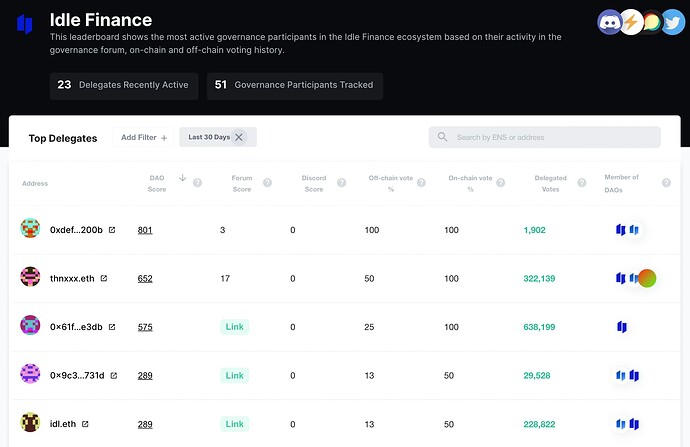Open DAO score 801
Screen dimensions: 690x447
pyautogui.click(x=145, y=230)
